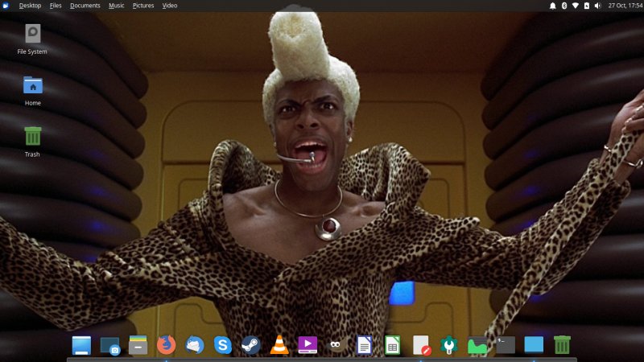The height and width of the screenshot is (362, 644).
Task: Open the teal wrench settings app in dock
Action: click(x=449, y=345)
